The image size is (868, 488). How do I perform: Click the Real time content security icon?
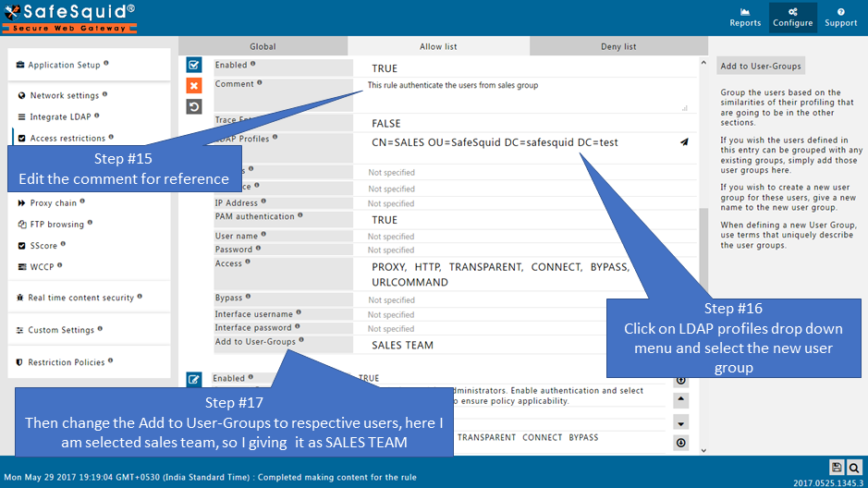(x=20, y=298)
